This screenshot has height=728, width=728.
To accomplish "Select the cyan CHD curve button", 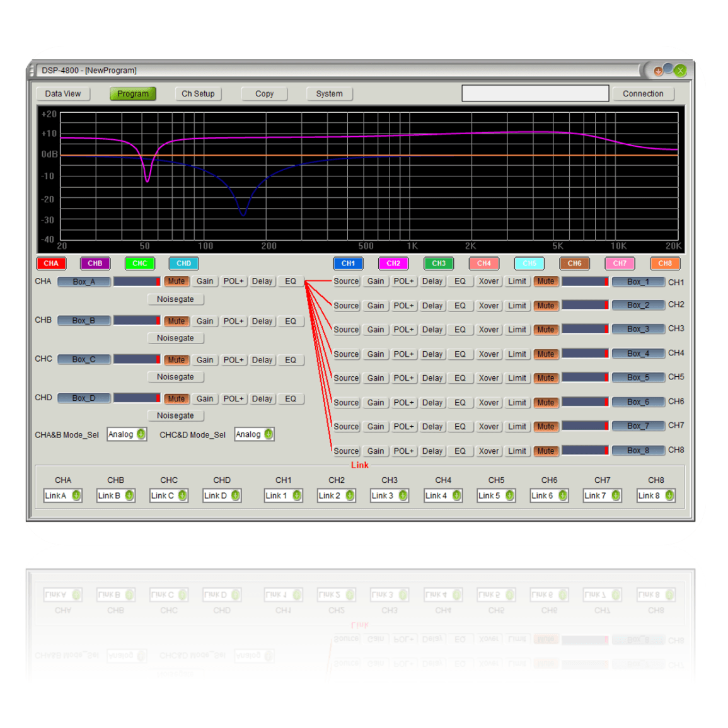I will [x=184, y=263].
